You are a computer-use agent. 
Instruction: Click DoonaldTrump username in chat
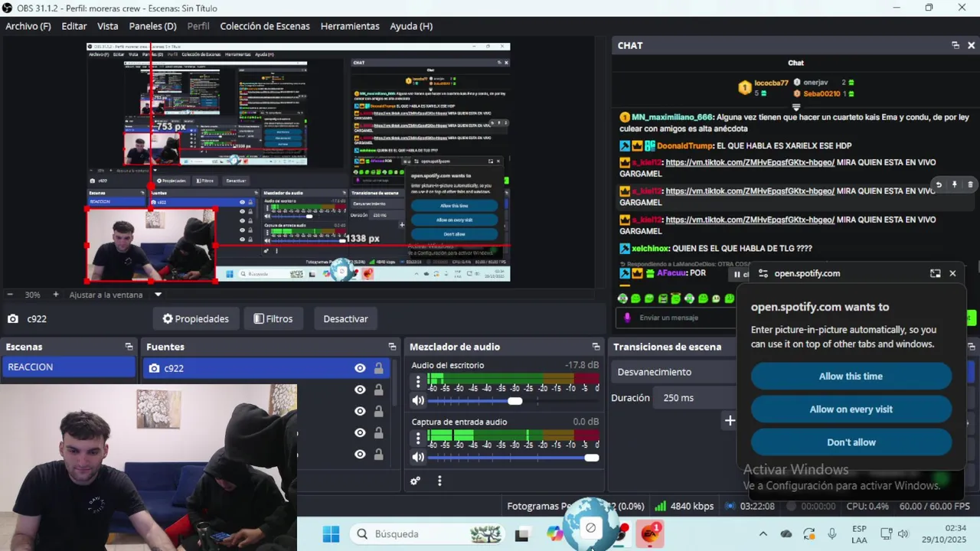click(x=684, y=145)
